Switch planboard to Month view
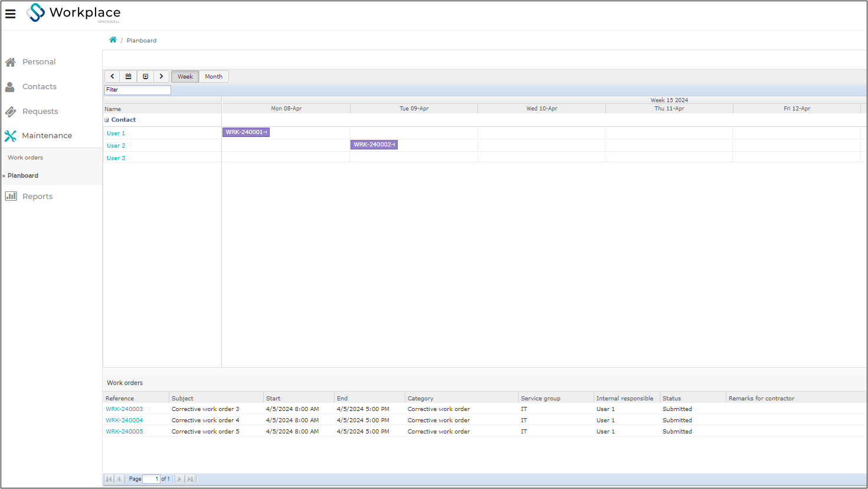This screenshot has width=868, height=489. pyautogui.click(x=214, y=76)
